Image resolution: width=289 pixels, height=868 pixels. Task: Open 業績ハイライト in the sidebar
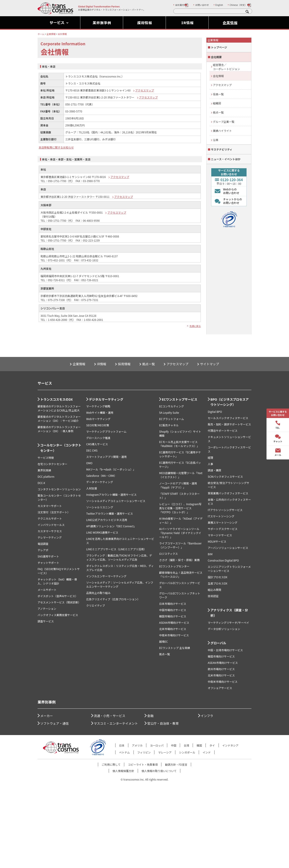[x=230, y=131]
